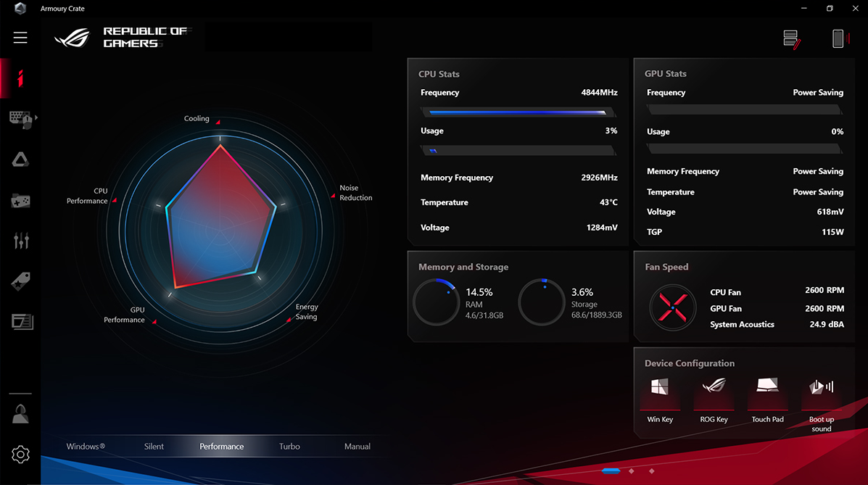Click the ROG eye logo
868x485 pixels.
[x=73, y=38]
